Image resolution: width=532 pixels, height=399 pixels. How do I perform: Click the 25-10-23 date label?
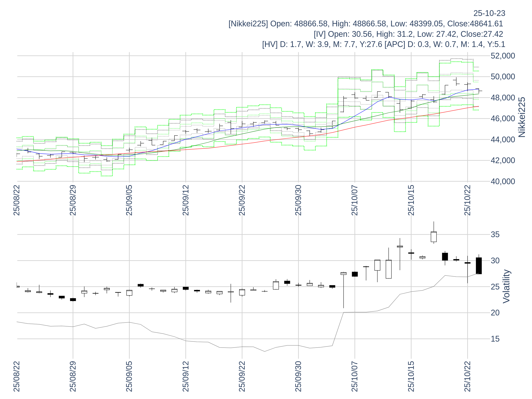[489, 14]
